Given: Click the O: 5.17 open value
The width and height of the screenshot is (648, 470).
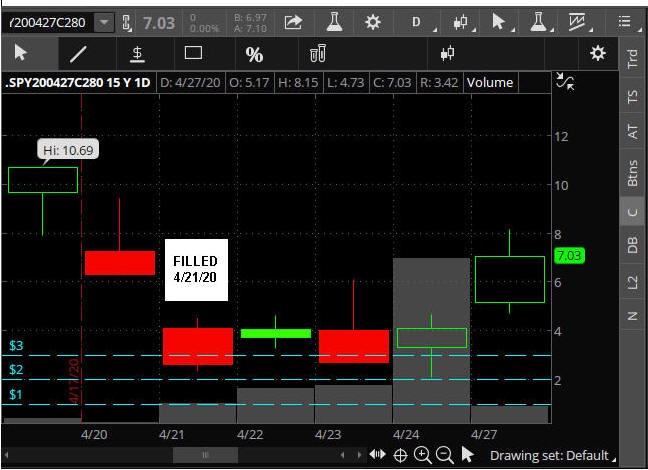Looking at the screenshot, I should (249, 82).
